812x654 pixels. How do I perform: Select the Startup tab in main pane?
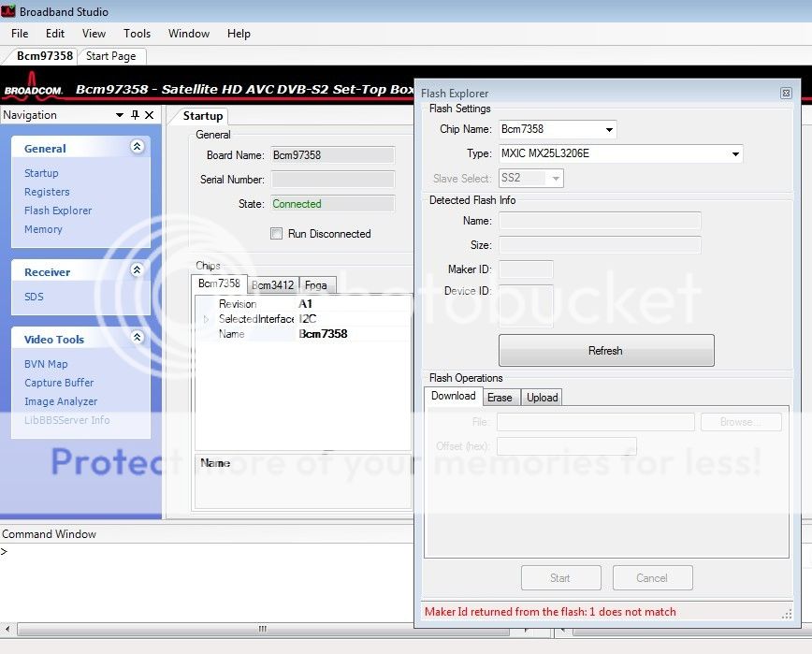[x=202, y=116]
